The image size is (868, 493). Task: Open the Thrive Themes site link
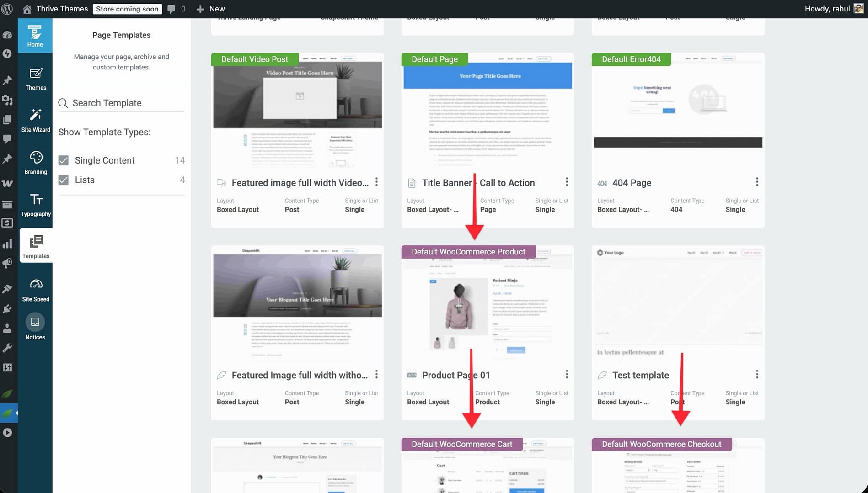[62, 9]
